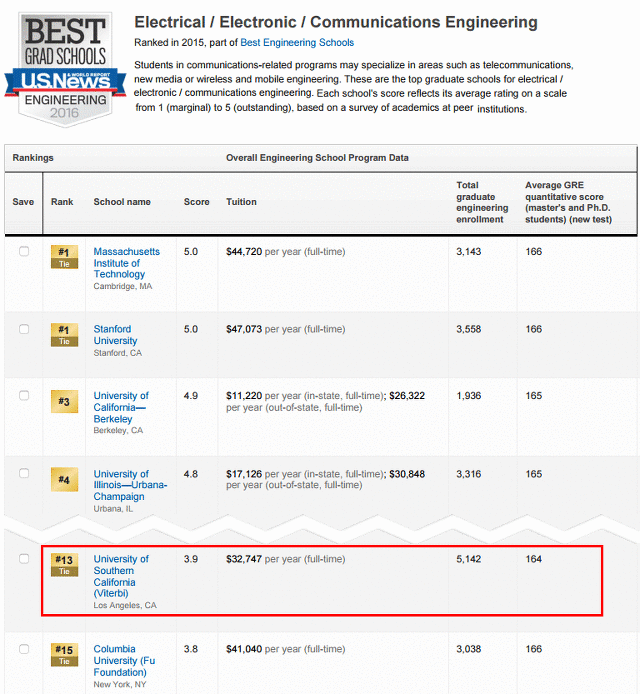Viewport: 640px width, 694px height.
Task: Visit University of Illinois—Urbana-Champaign page
Action: (130, 485)
